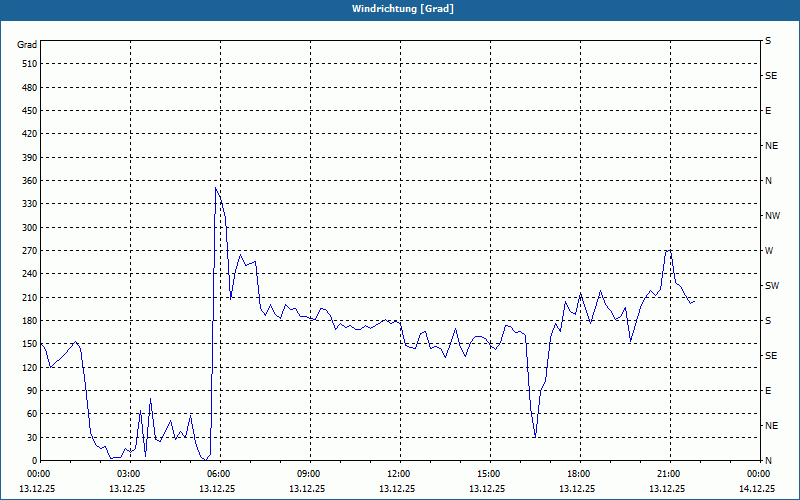800x500 pixels.
Task: Click the 13.12.25 date under 21:00
Action: [667, 488]
